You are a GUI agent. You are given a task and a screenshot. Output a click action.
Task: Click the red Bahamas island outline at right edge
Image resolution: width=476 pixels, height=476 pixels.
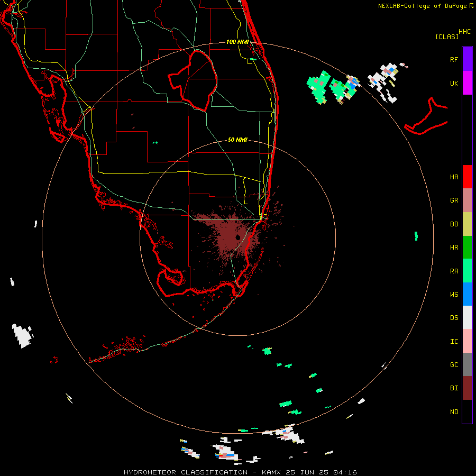tap(426, 117)
